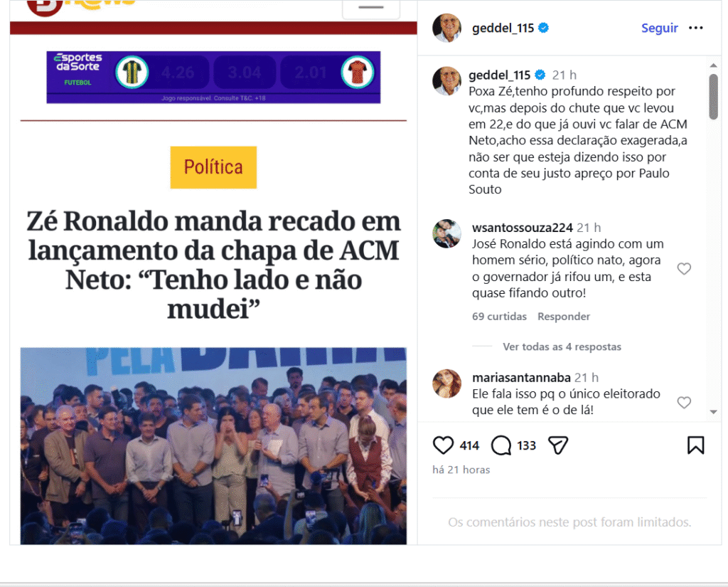Open the Esportes da Sorte ad banner
Screen dimensions: 728x587
click(x=213, y=77)
